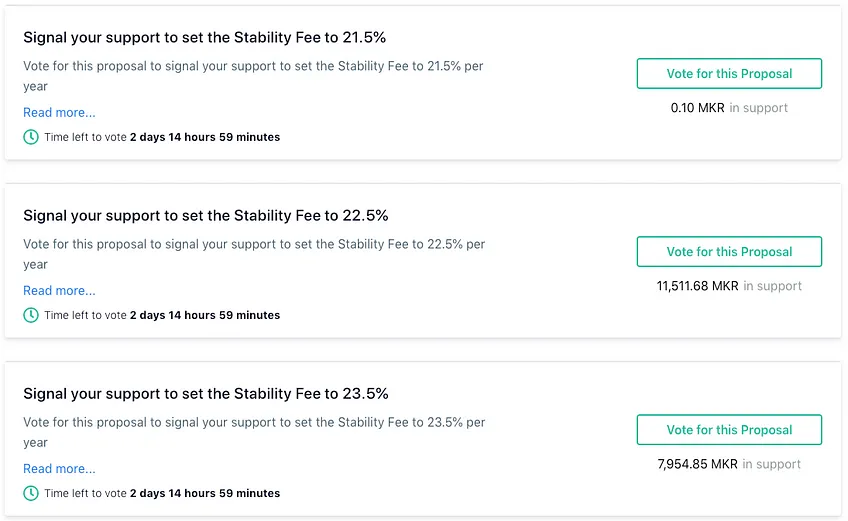Vote for the 21.5% Stability Fee proposal
The height and width of the screenshot is (521, 848).
point(729,74)
